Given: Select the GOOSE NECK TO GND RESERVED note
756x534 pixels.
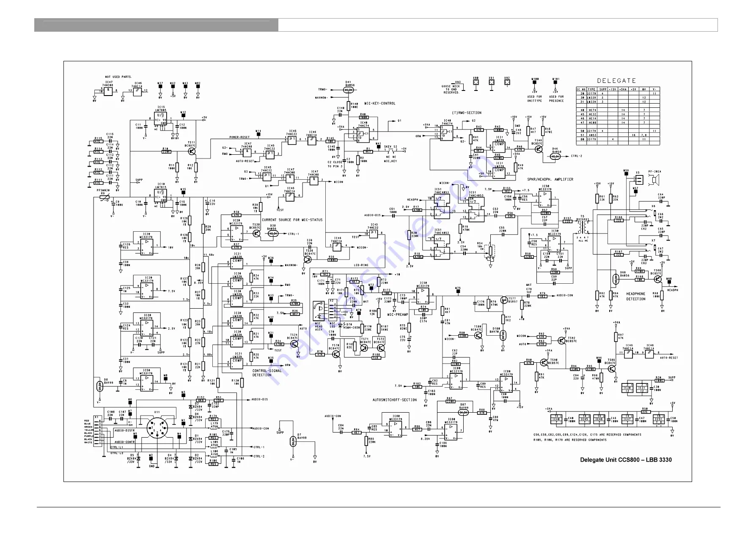Looking at the screenshot, I should (451, 89).
